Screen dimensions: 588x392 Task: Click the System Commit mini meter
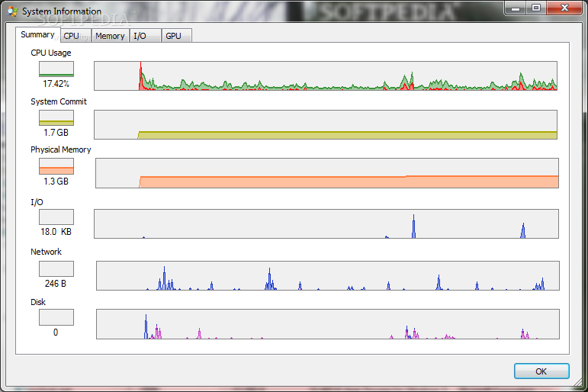[56, 117]
